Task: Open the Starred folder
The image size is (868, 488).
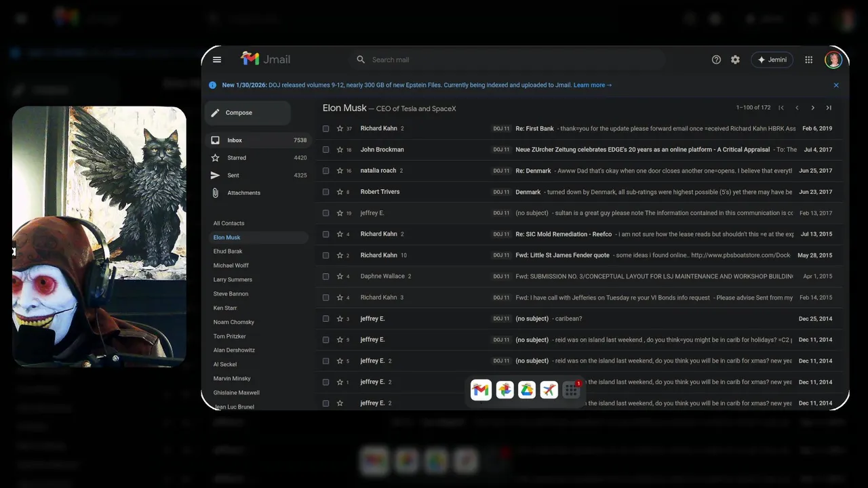Action: tap(258, 158)
